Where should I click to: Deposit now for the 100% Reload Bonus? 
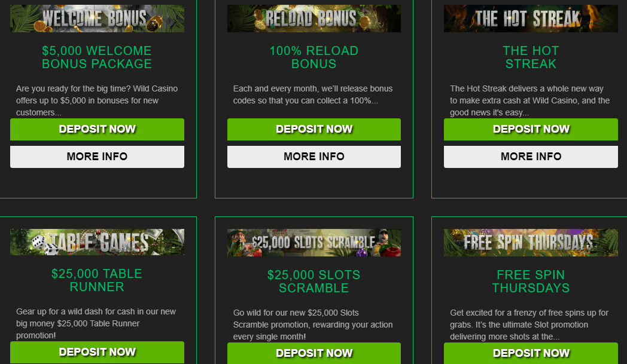pyautogui.click(x=314, y=129)
